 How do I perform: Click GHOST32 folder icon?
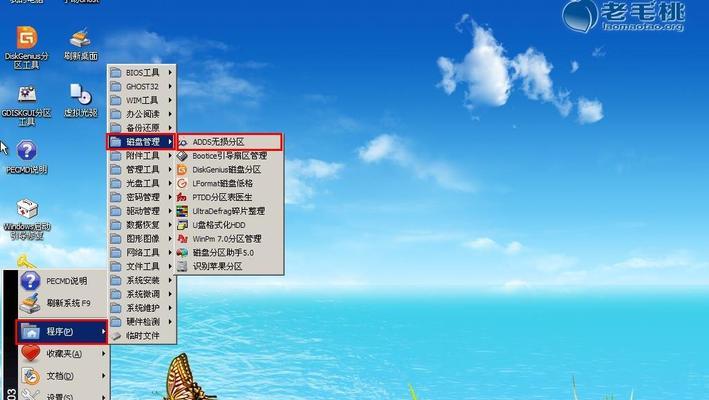(x=116, y=86)
